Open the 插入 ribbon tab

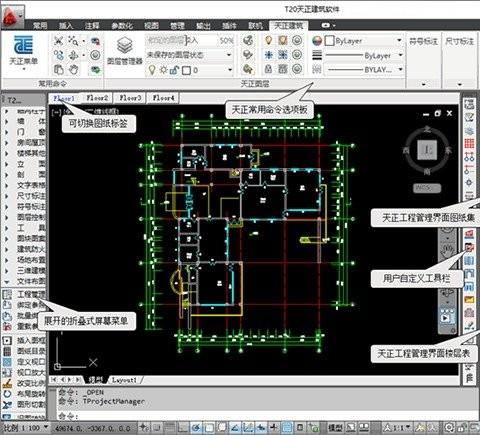click(x=66, y=25)
